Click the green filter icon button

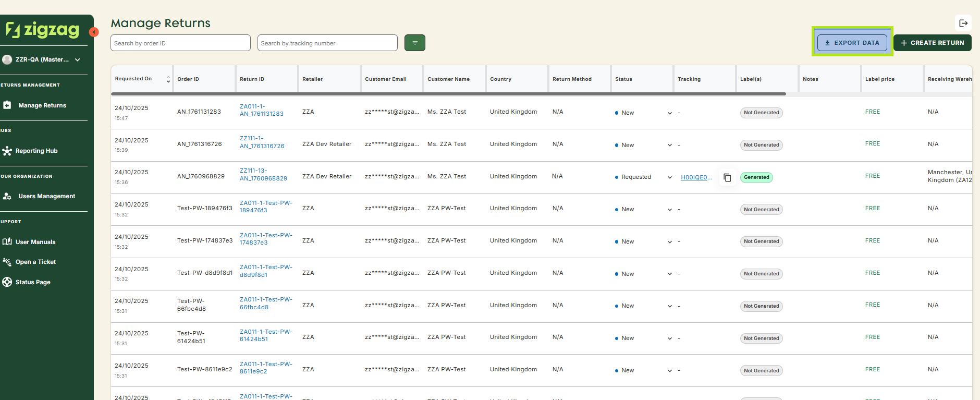pos(414,43)
